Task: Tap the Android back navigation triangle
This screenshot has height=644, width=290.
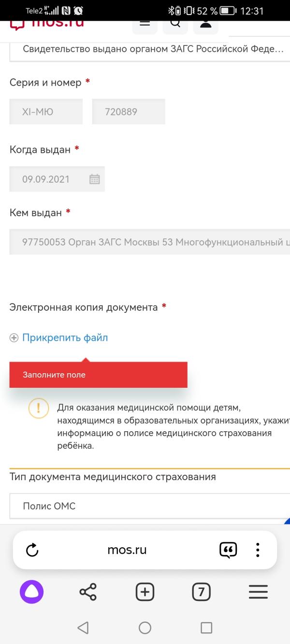Action: [83, 628]
